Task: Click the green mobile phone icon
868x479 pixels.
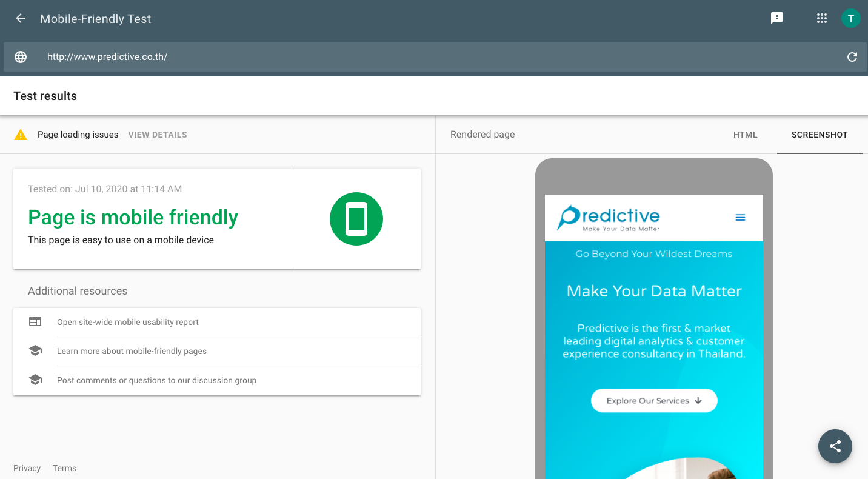Action: [356, 219]
